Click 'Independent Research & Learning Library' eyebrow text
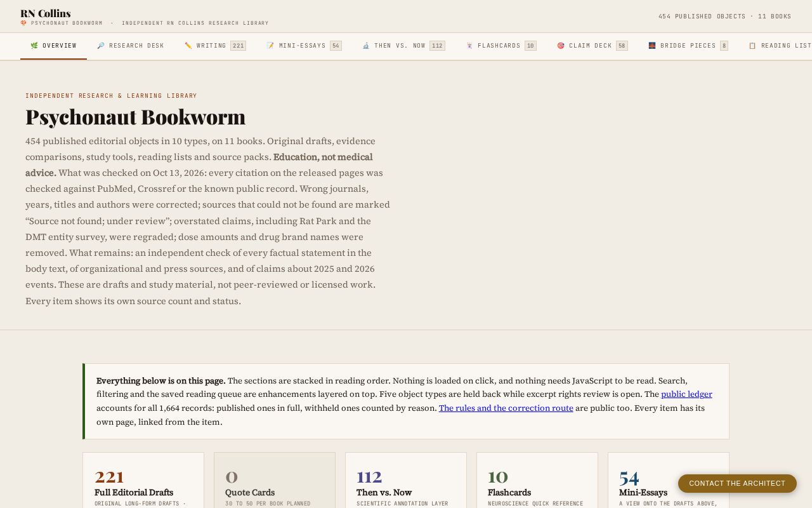Viewport: 812px width, 508px height. (111, 96)
